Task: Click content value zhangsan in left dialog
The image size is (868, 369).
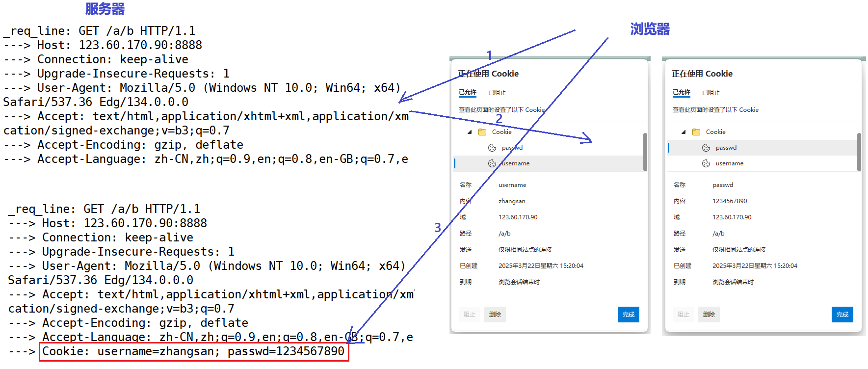Action: [x=512, y=201]
